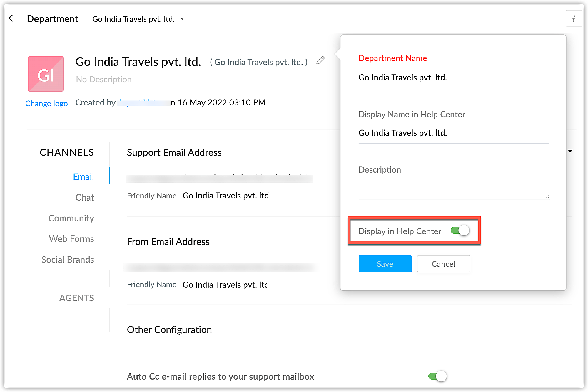Open the Community channel tab
588x392 pixels.
[x=71, y=218]
